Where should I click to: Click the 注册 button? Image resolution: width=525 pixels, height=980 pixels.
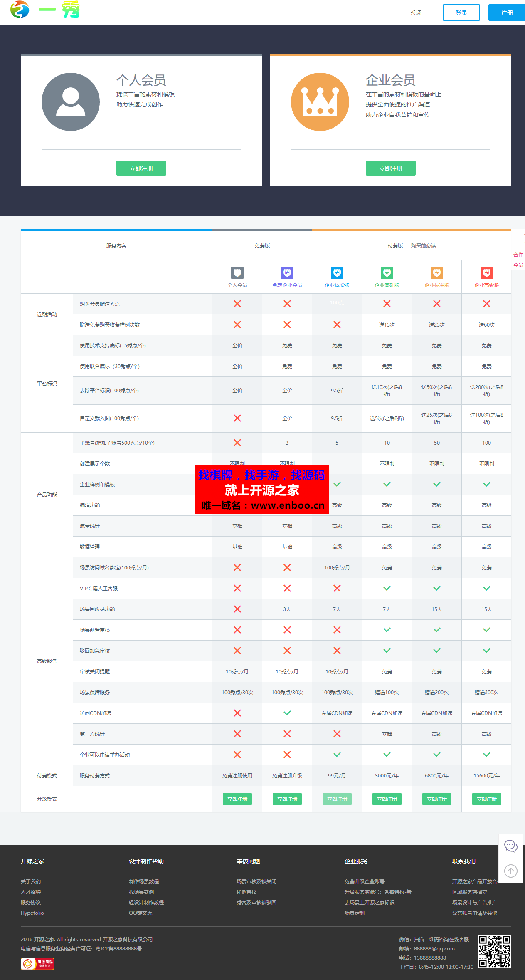coord(507,12)
